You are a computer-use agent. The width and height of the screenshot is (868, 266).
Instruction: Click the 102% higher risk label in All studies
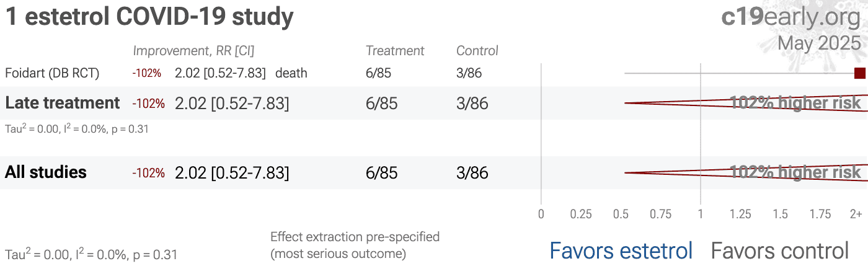tap(795, 172)
